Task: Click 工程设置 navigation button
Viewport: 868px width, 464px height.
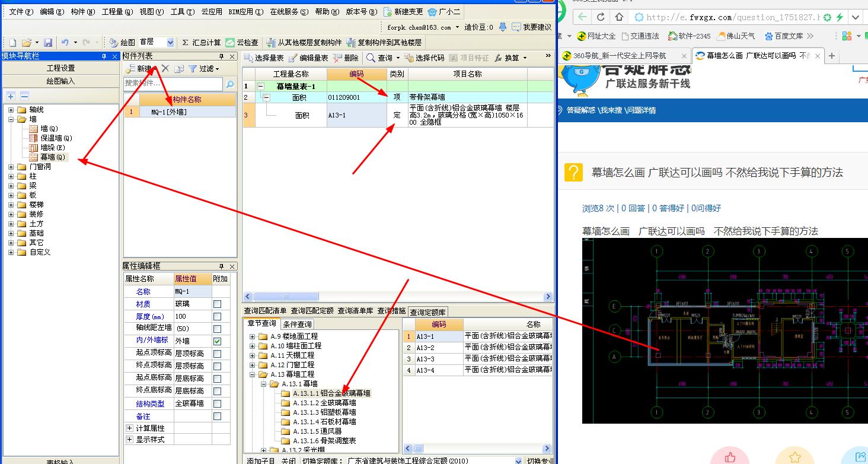Action: coord(61,68)
